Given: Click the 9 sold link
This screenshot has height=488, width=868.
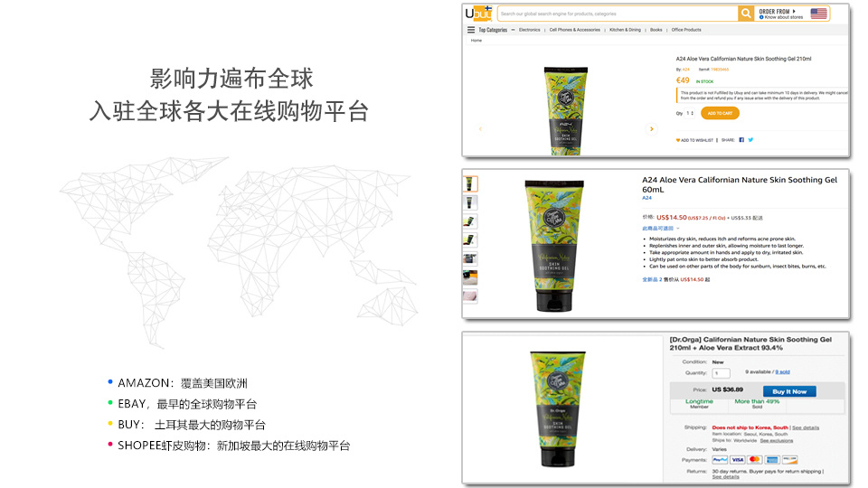Looking at the screenshot, I should tap(782, 371).
